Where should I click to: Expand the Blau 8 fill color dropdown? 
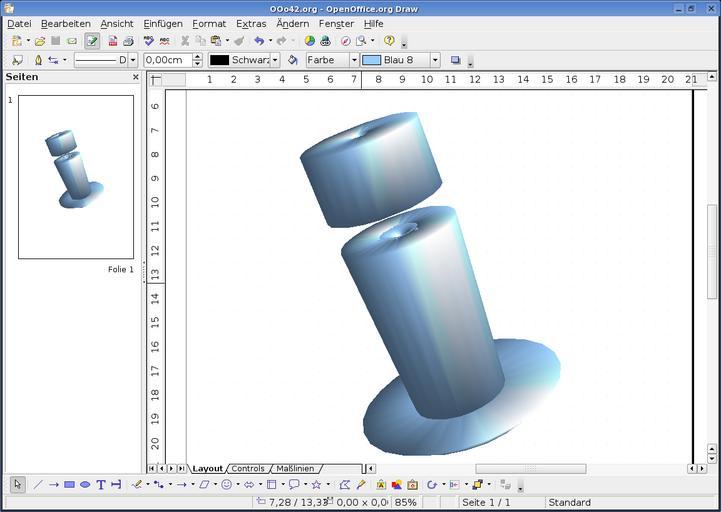coord(434,60)
